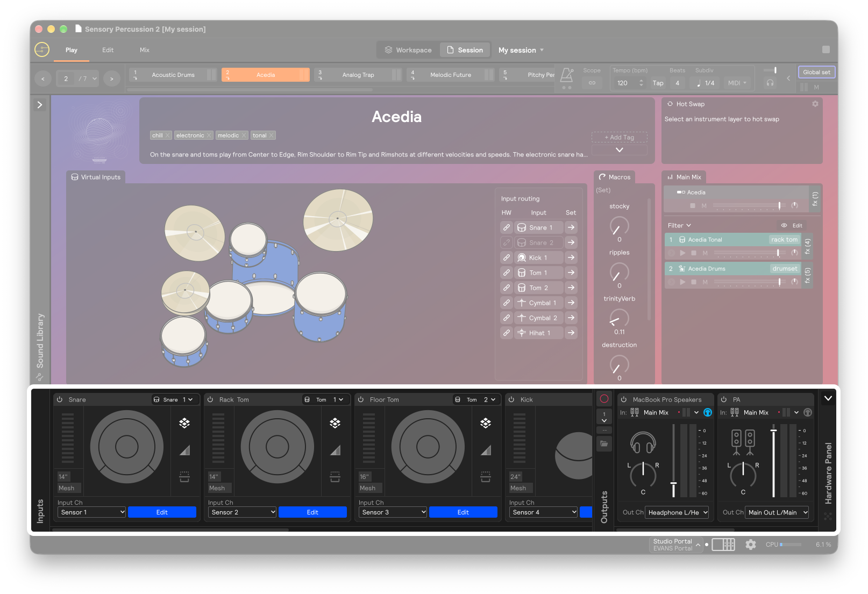Open Headphone L/He output channel dropdown

[x=677, y=512]
